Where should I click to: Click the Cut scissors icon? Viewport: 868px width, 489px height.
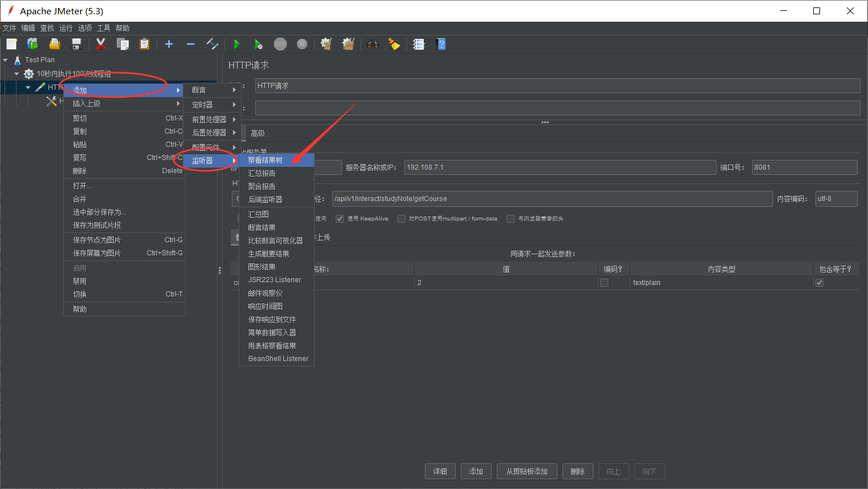point(101,44)
